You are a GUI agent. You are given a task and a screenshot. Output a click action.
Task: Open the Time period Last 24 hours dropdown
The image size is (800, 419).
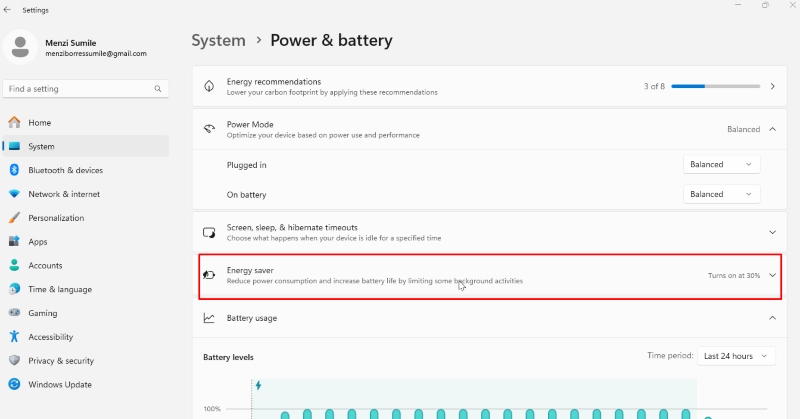coord(736,356)
